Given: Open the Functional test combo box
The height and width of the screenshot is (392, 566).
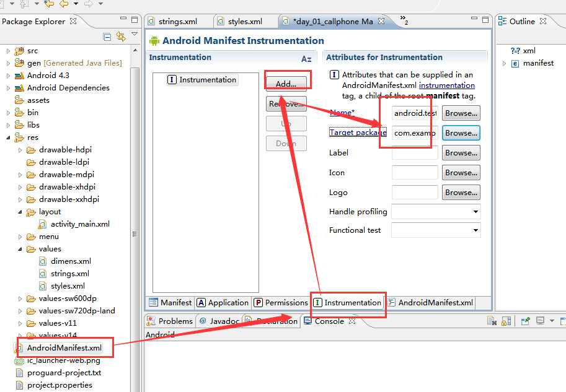Looking at the screenshot, I should (436, 230).
